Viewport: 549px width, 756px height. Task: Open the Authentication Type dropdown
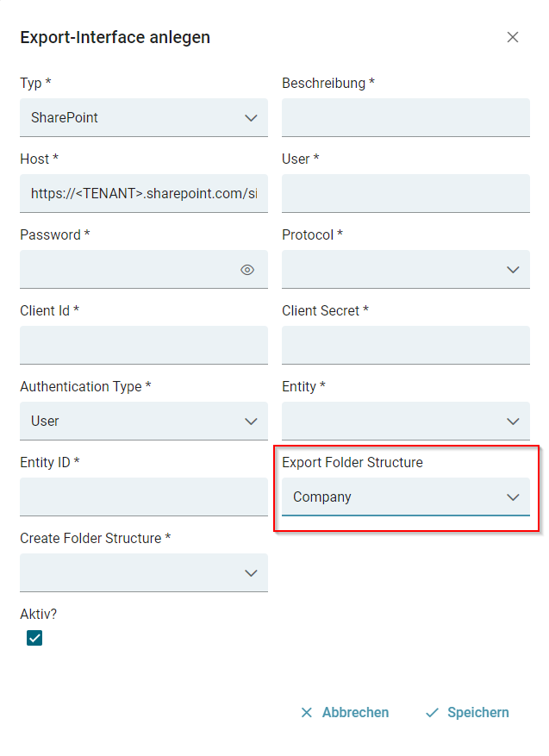tap(143, 422)
